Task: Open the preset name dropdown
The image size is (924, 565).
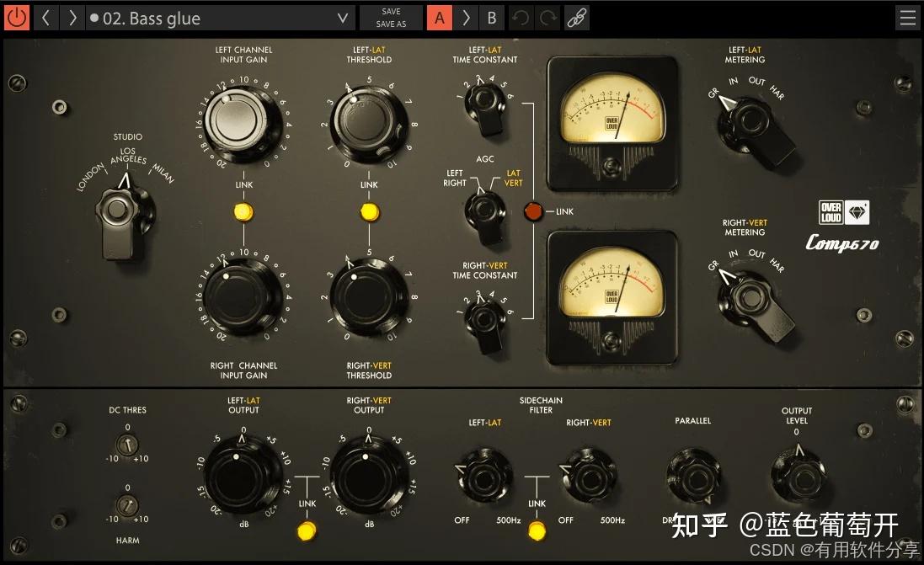Action: coord(341,18)
